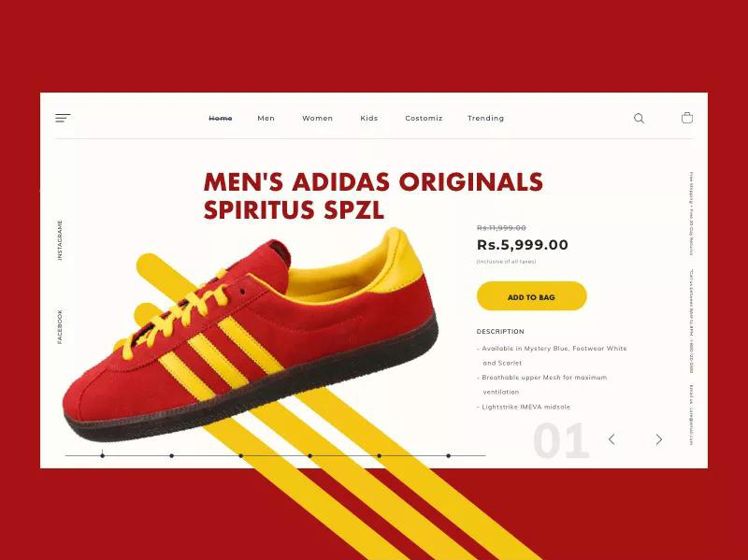The width and height of the screenshot is (748, 560).
Task: Follow the Instagrame sidebar link
Action: (60, 240)
